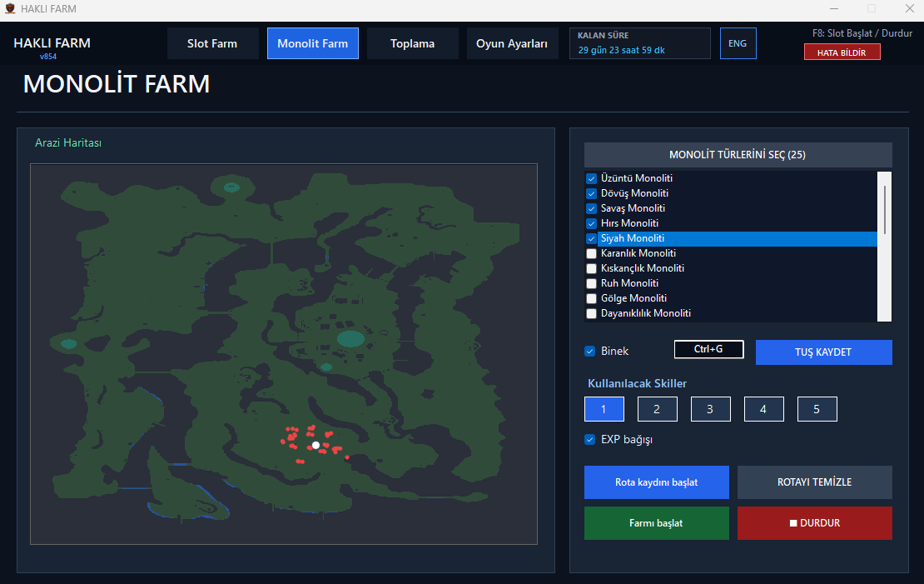Toggle the Savaş Monoliti checkbox
Viewport: 924px width, 584px height.
pos(591,209)
